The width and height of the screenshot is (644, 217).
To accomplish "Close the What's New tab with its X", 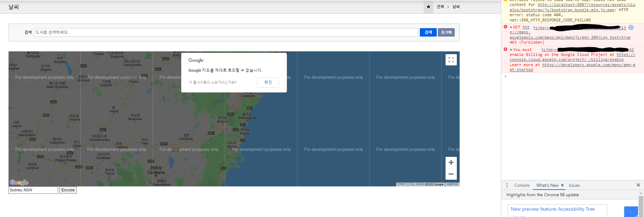I will pos(562,185).
